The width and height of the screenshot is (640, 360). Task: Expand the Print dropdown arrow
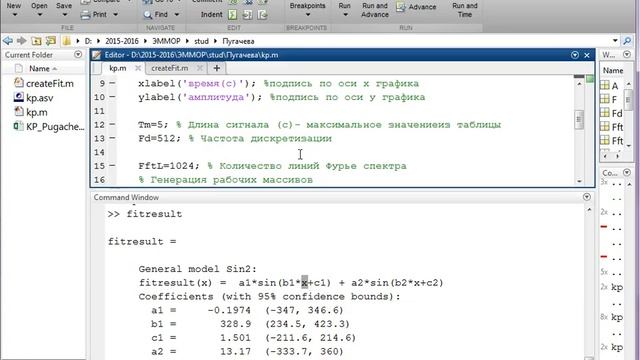(116, 15)
